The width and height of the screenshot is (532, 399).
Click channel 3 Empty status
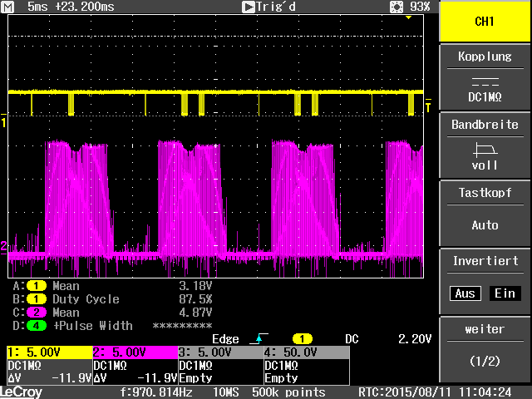point(195,378)
